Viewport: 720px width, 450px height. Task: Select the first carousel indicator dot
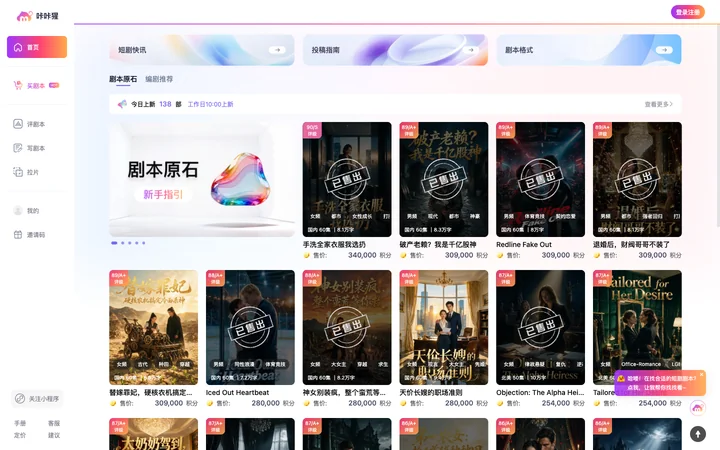click(114, 243)
